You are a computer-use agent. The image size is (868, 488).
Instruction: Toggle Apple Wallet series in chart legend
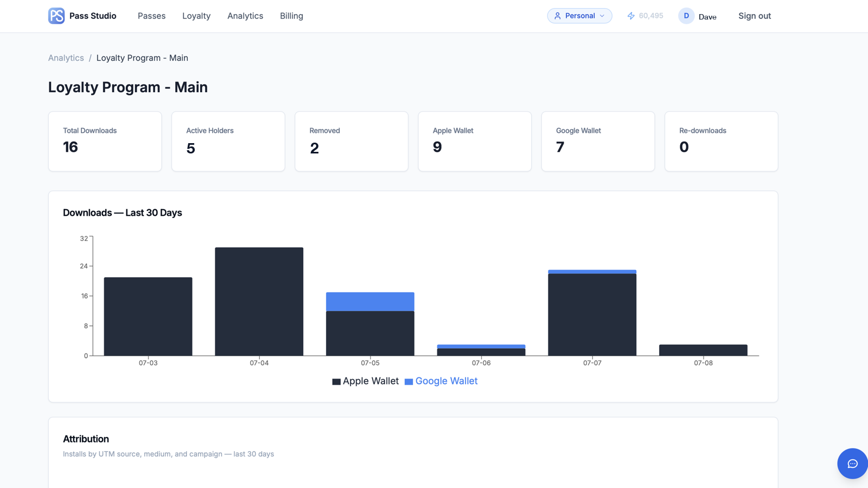pyautogui.click(x=365, y=381)
